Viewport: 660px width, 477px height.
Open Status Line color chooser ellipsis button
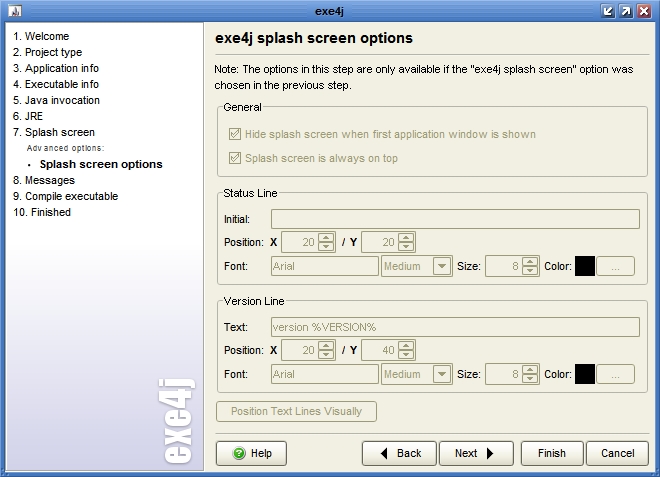coord(615,266)
